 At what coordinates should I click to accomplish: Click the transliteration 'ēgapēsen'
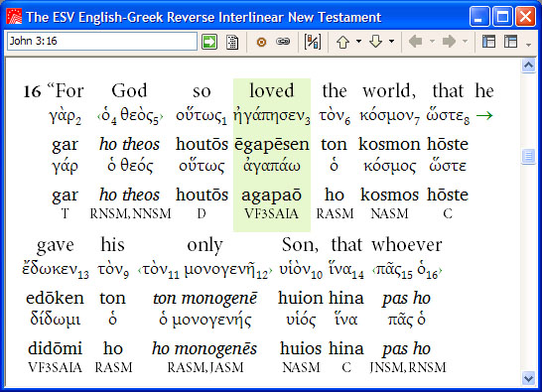coord(272,144)
